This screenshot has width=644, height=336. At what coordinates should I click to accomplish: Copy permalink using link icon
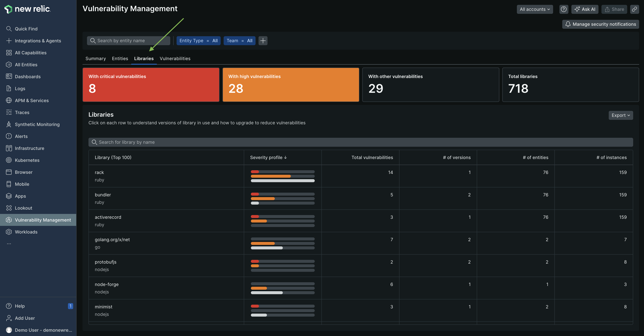coord(634,9)
